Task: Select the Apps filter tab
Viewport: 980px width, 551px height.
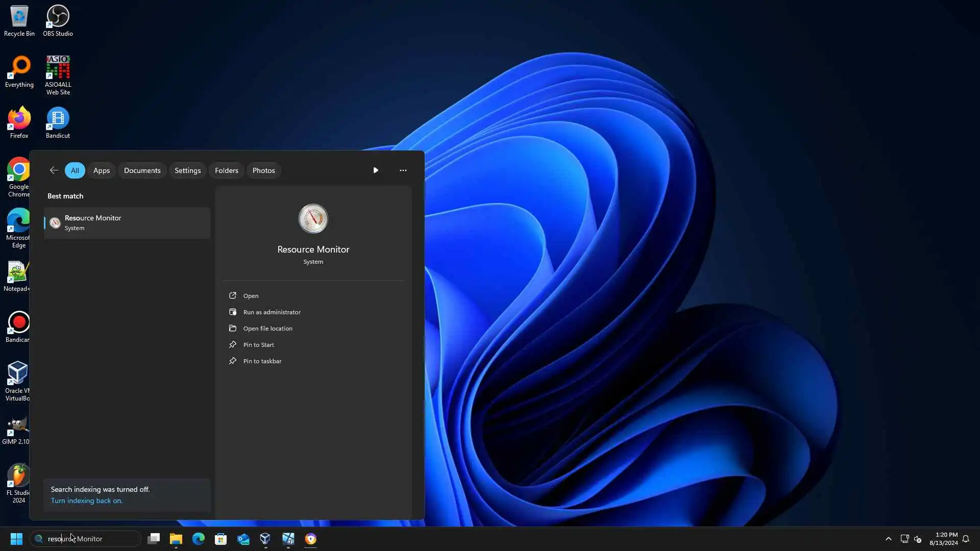Action: click(102, 170)
